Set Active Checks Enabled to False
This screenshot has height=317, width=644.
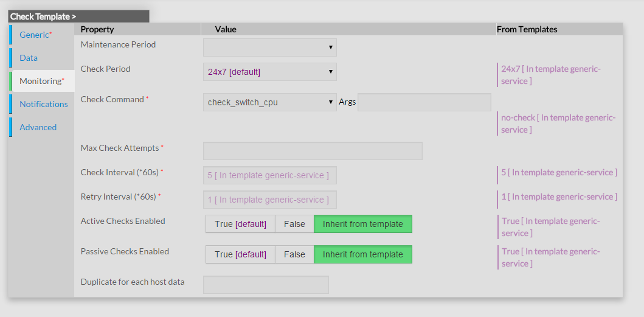coord(294,224)
